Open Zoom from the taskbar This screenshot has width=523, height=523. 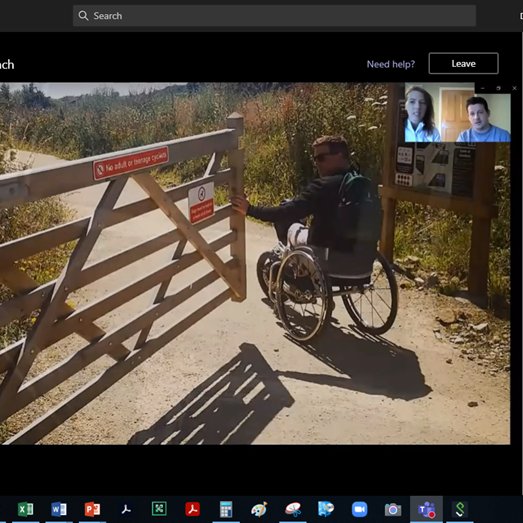pyautogui.click(x=360, y=509)
